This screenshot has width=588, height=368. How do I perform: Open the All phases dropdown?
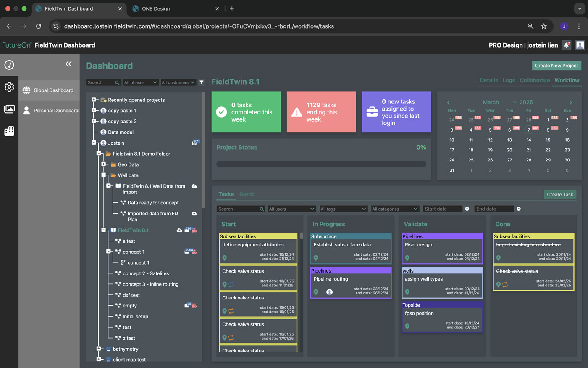140,82
